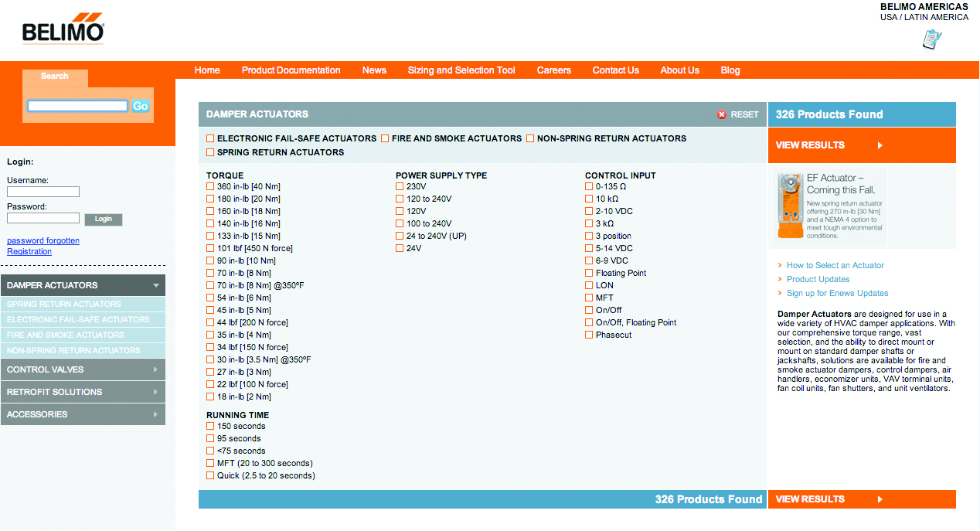Click the red reset X icon
The image size is (980, 531).
point(722,114)
